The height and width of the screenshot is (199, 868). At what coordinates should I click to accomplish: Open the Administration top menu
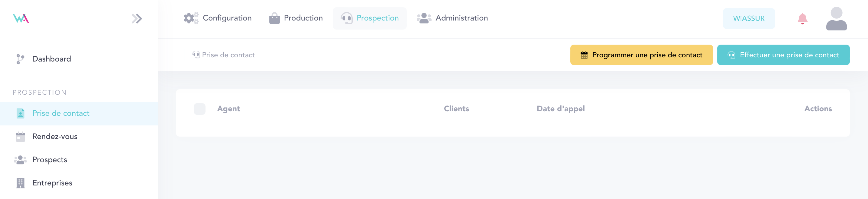click(461, 18)
